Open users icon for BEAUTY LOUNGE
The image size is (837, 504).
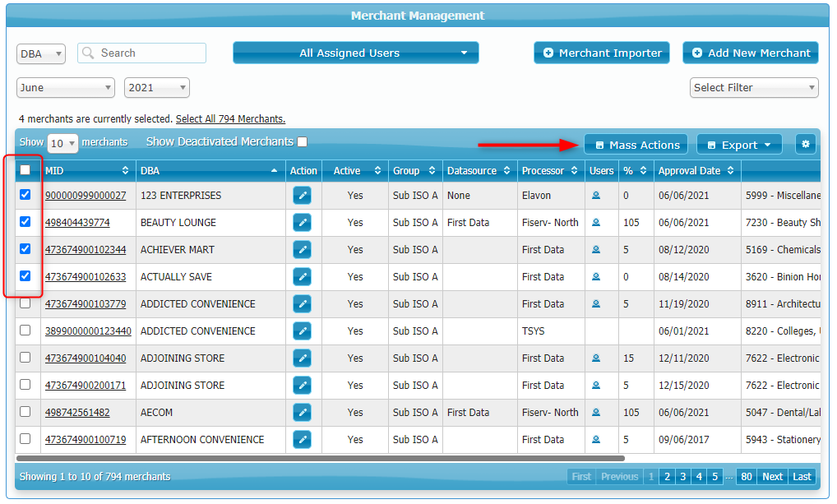pos(596,222)
